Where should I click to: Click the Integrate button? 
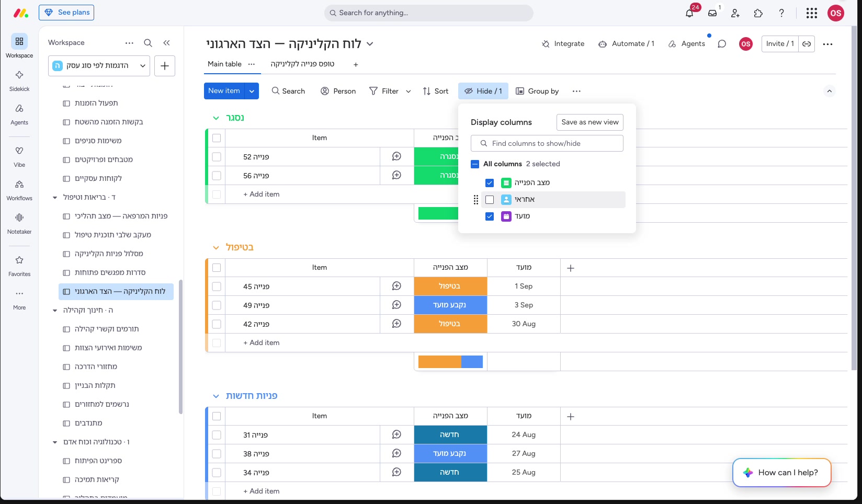(x=563, y=44)
